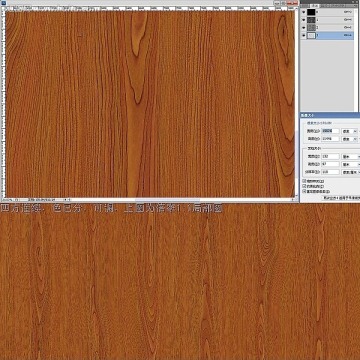Click the pixel width input field
Image resolution: width=360 pixels, height=360 pixels.
[x=331, y=131]
